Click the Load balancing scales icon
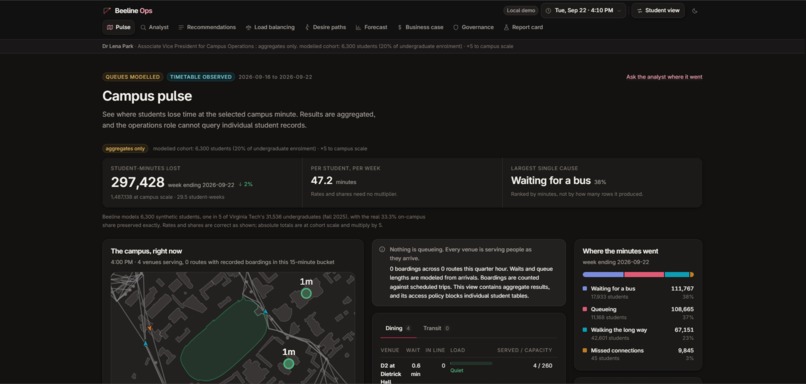The height and width of the screenshot is (384, 806). coord(248,27)
